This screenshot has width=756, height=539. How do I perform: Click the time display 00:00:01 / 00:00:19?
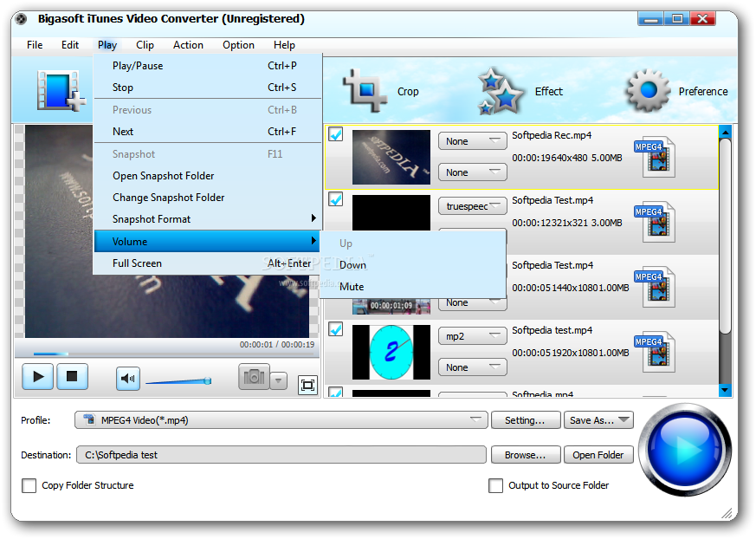[277, 345]
